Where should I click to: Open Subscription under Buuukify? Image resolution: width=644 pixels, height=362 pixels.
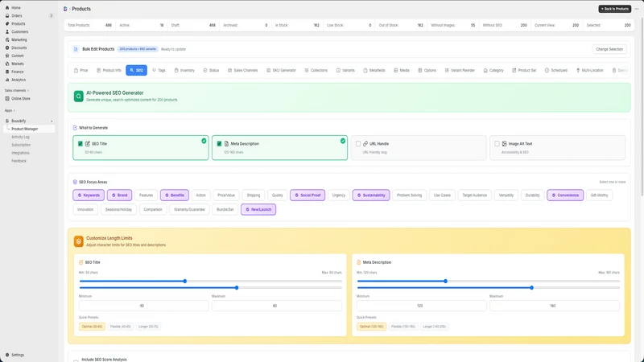(x=21, y=145)
